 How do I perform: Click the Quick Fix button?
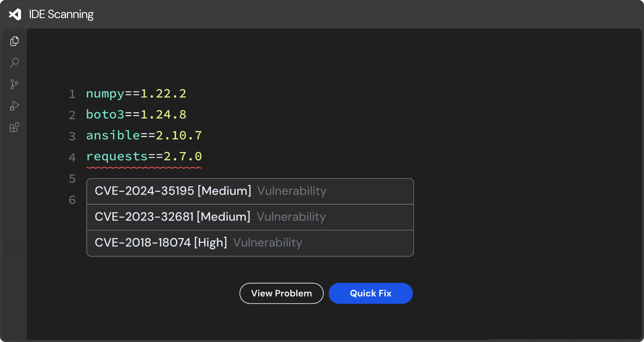coord(370,293)
